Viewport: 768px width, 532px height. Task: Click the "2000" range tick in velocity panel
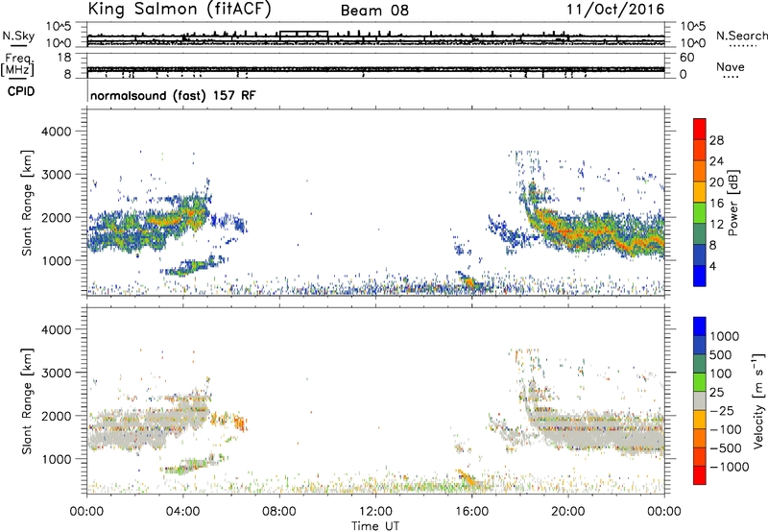coord(56,416)
